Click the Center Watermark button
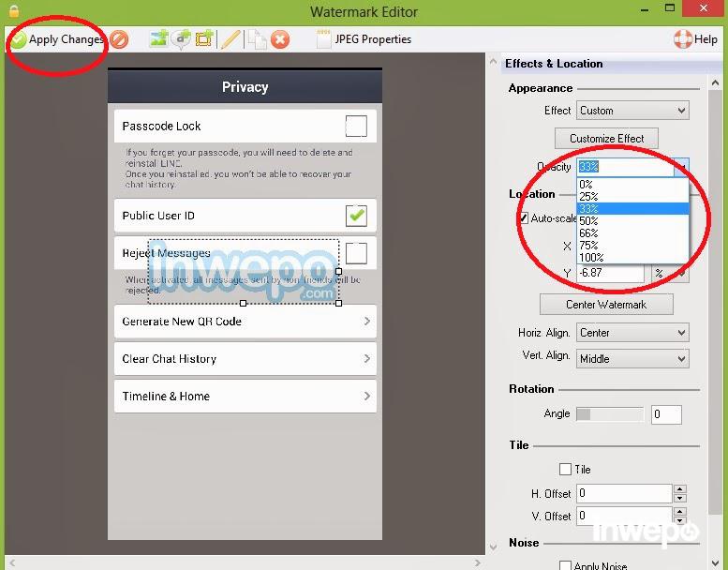The height and width of the screenshot is (570, 728). click(x=606, y=305)
